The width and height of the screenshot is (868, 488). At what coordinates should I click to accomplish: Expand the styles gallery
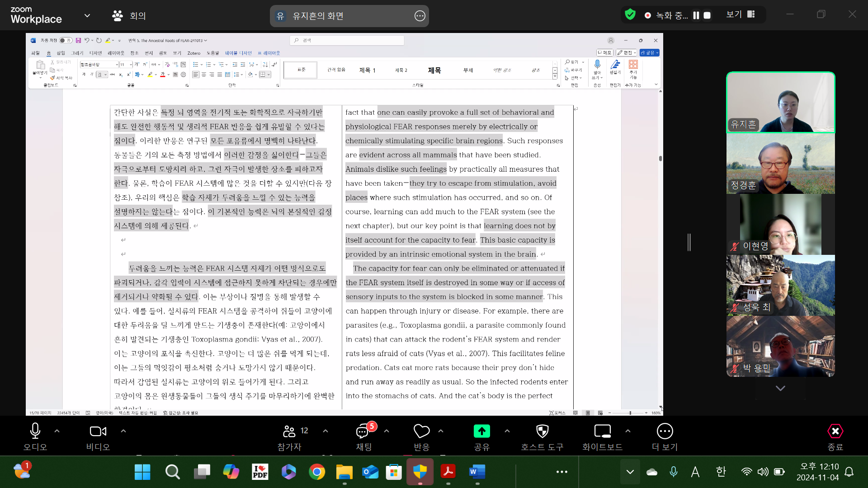coord(555,77)
